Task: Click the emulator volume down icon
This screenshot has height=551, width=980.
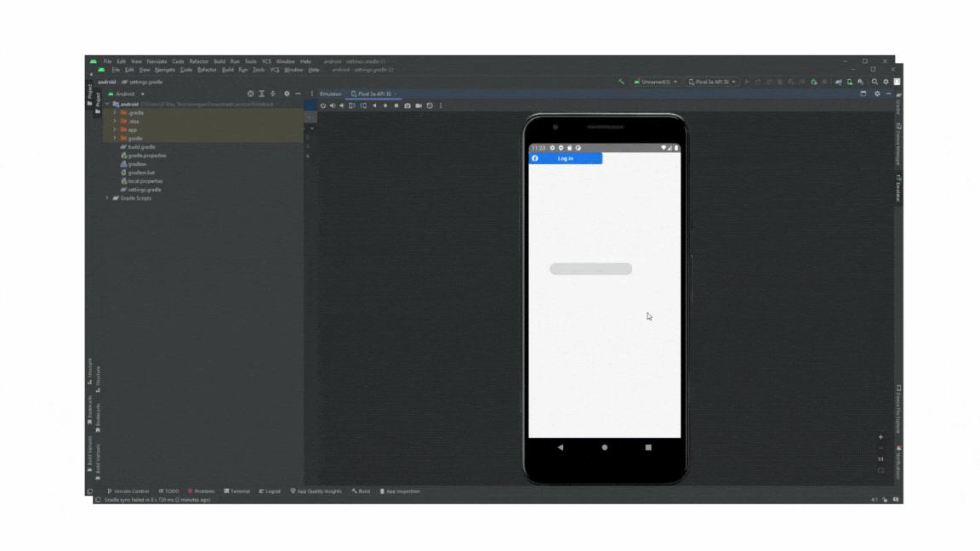Action: 342,105
